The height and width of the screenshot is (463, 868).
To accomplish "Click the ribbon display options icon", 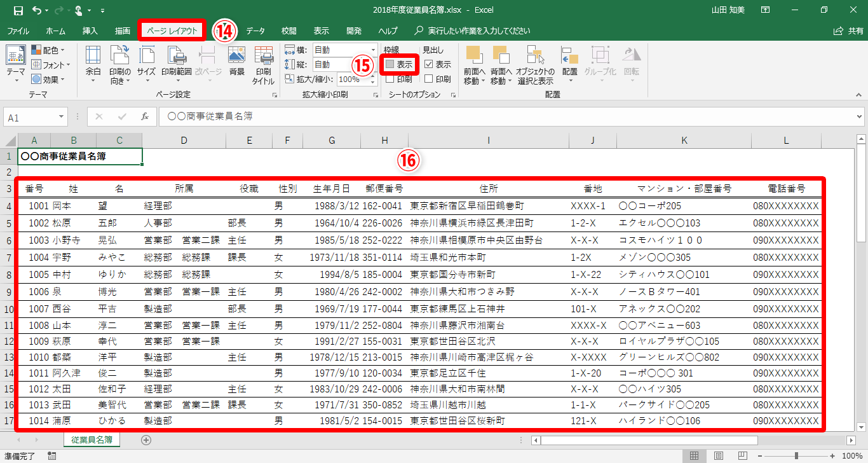I will click(x=764, y=10).
